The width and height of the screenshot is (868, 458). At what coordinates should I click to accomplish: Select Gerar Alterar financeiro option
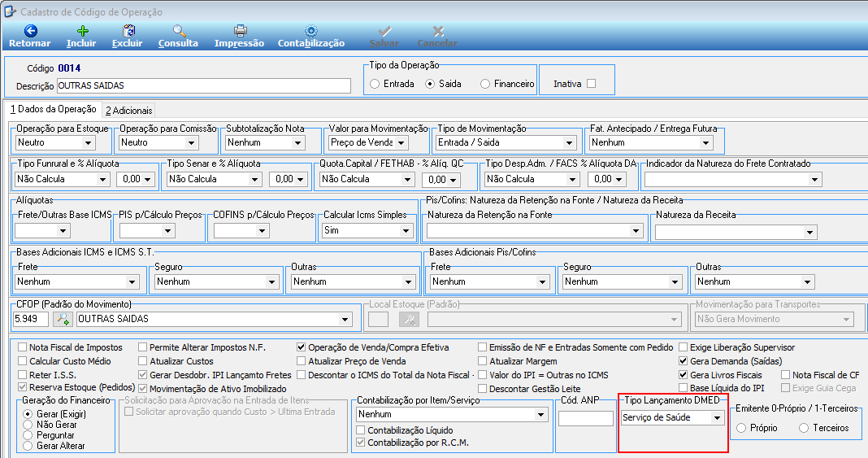coord(28,445)
